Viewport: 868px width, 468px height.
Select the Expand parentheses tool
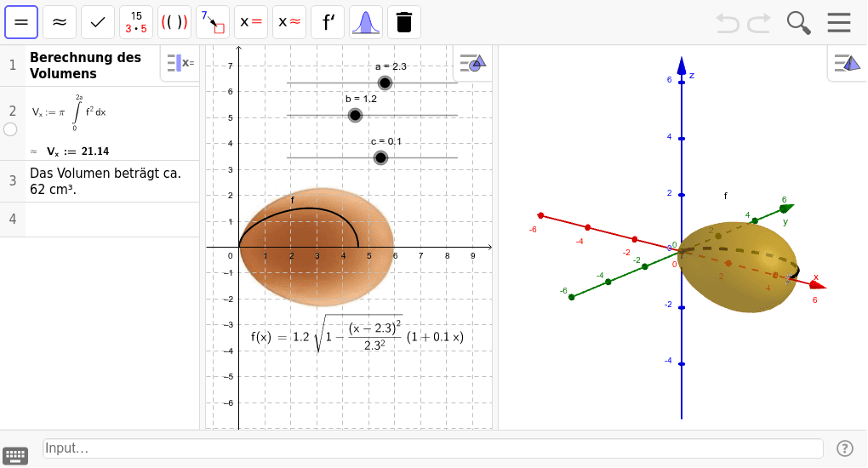[x=174, y=22]
